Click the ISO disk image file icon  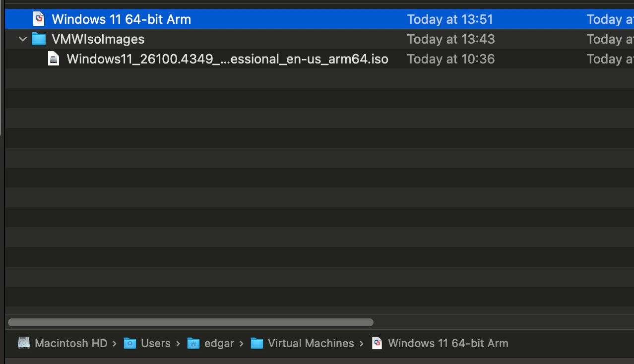54,59
